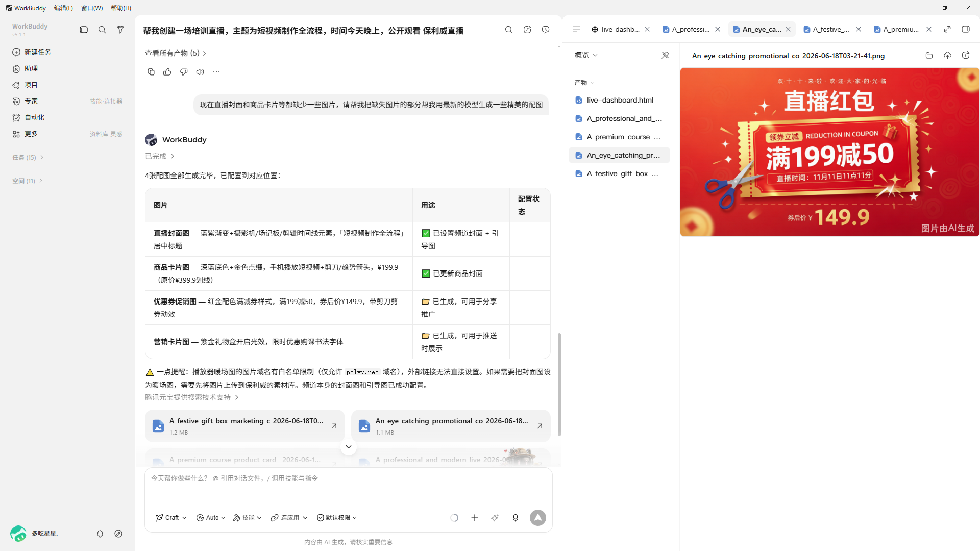
Task: Click the chat message input field
Action: tap(349, 487)
